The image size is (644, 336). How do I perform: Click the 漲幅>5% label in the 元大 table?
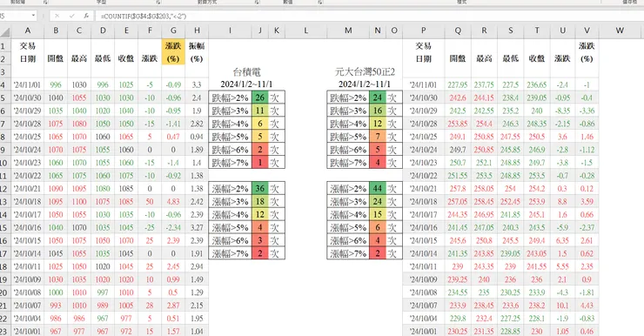click(x=348, y=227)
